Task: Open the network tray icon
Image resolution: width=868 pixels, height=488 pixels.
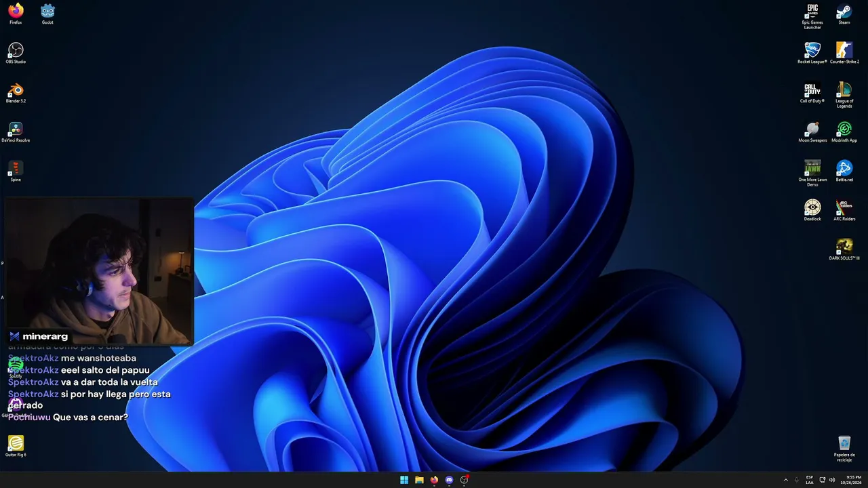Action: click(x=823, y=480)
